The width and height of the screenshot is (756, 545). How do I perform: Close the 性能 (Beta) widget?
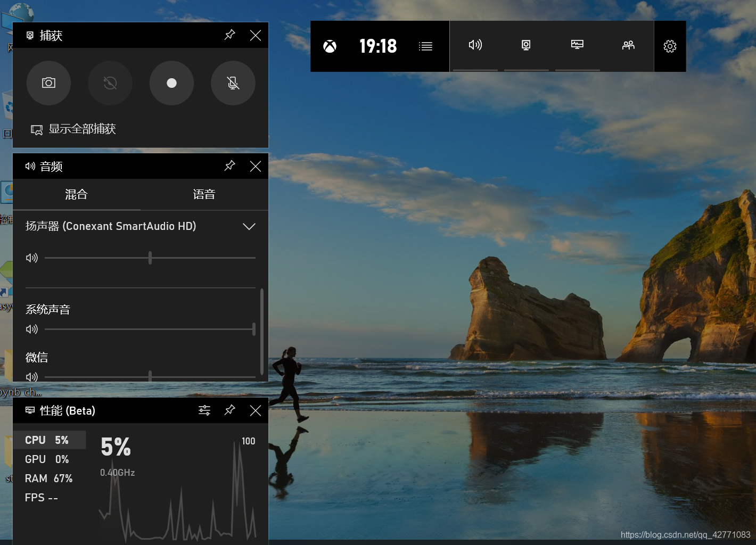pyautogui.click(x=256, y=410)
